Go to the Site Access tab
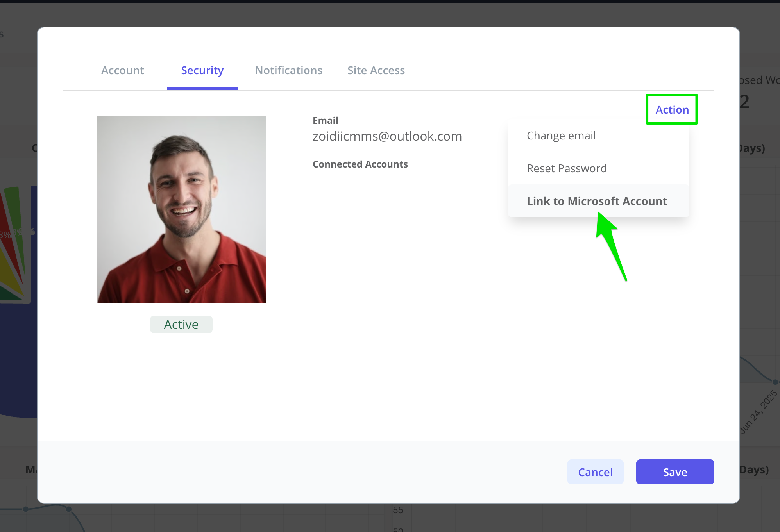 pyautogui.click(x=376, y=70)
